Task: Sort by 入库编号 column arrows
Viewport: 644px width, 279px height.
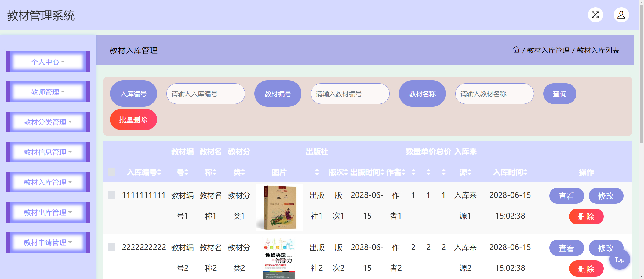Action: tap(159, 172)
